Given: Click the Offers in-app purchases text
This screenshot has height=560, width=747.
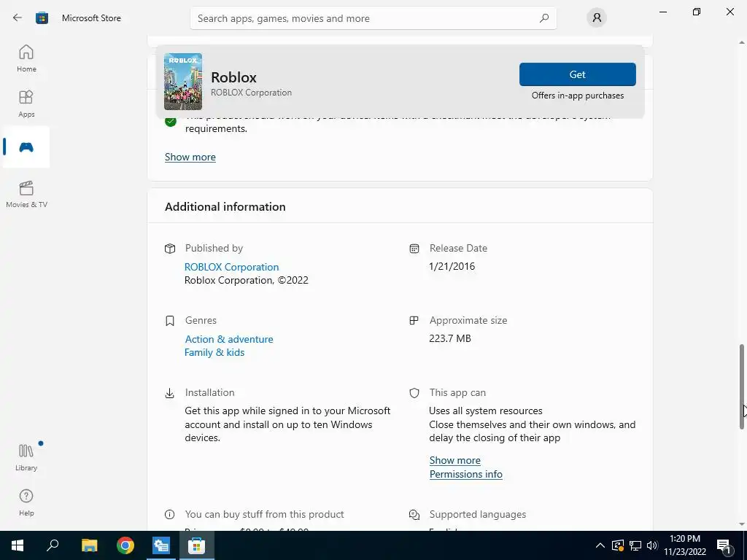Looking at the screenshot, I should click(x=578, y=96).
